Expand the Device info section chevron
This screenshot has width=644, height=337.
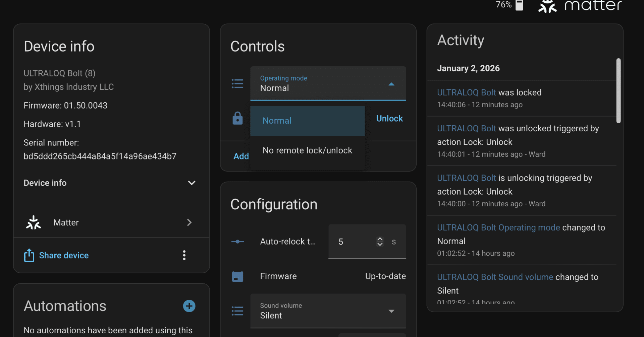192,183
